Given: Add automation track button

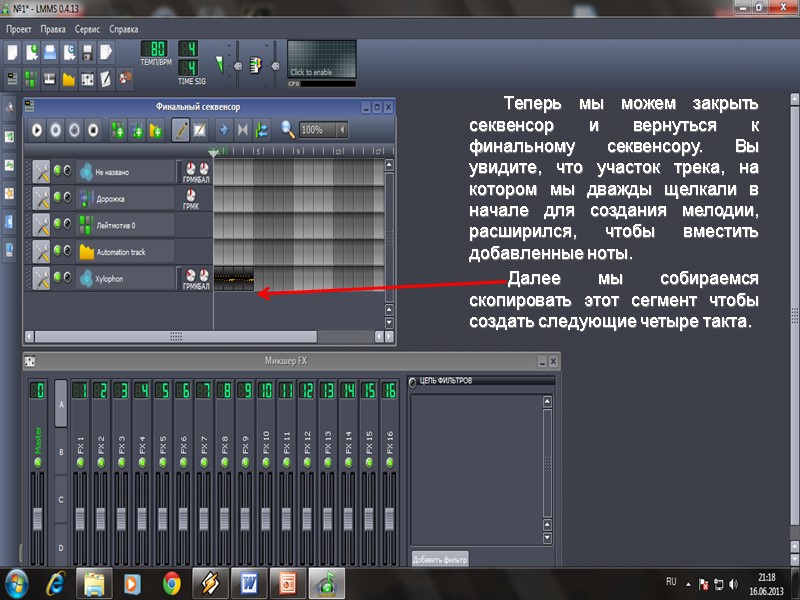Looking at the screenshot, I should click(x=155, y=131).
